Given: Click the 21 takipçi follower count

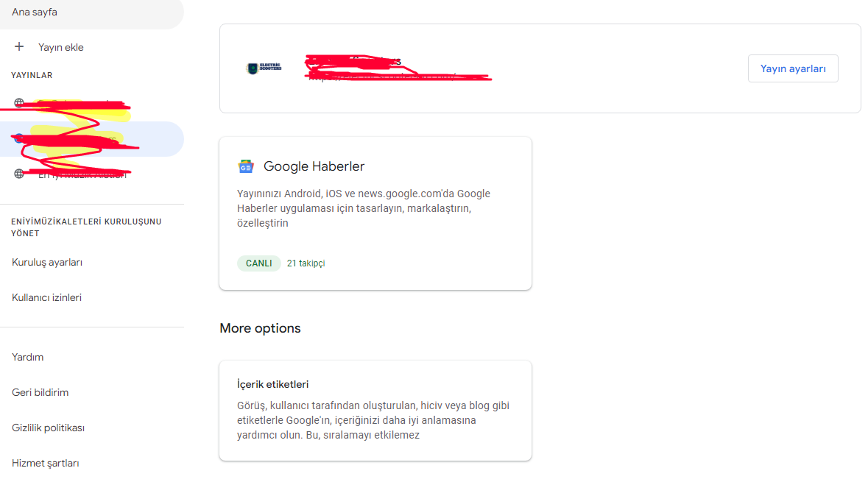Looking at the screenshot, I should [306, 263].
